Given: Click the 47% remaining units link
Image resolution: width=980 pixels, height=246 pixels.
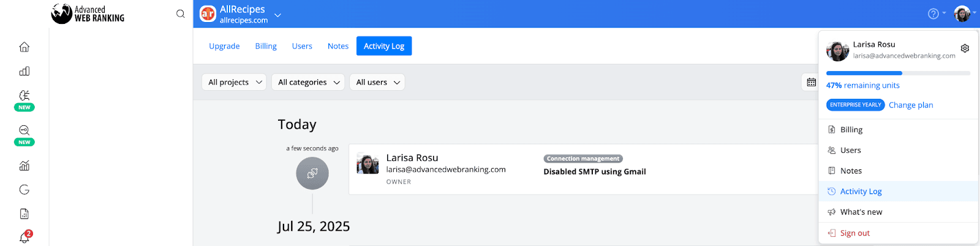Looking at the screenshot, I should (x=862, y=85).
